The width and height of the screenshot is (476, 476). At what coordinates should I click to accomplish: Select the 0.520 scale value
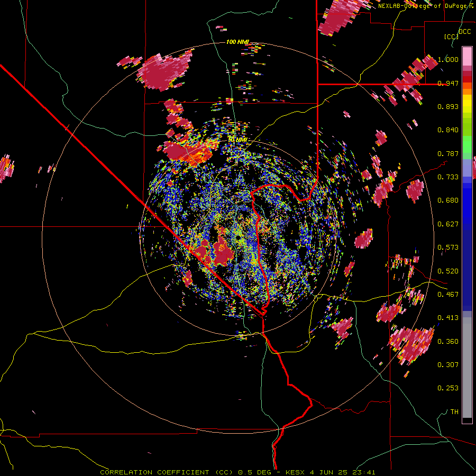(448, 271)
